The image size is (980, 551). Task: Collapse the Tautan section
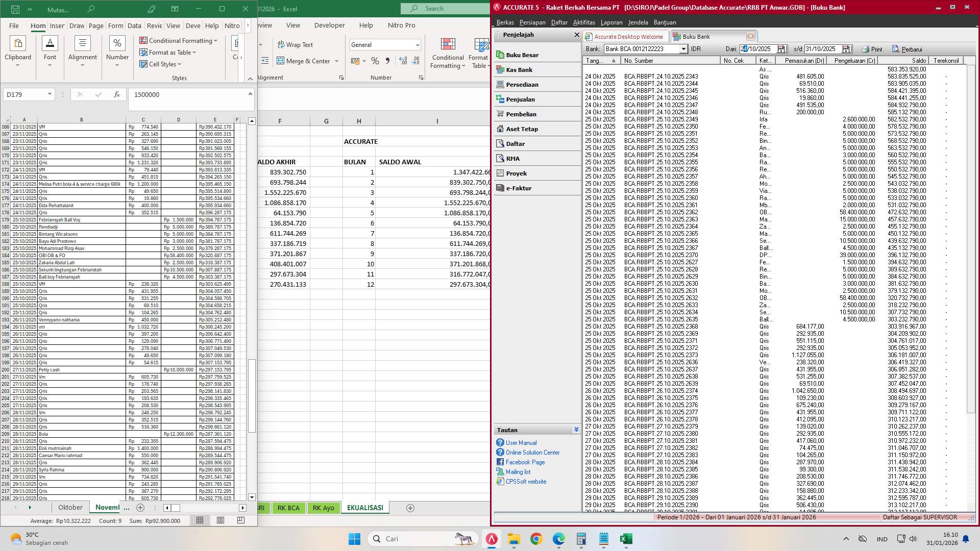(x=576, y=429)
